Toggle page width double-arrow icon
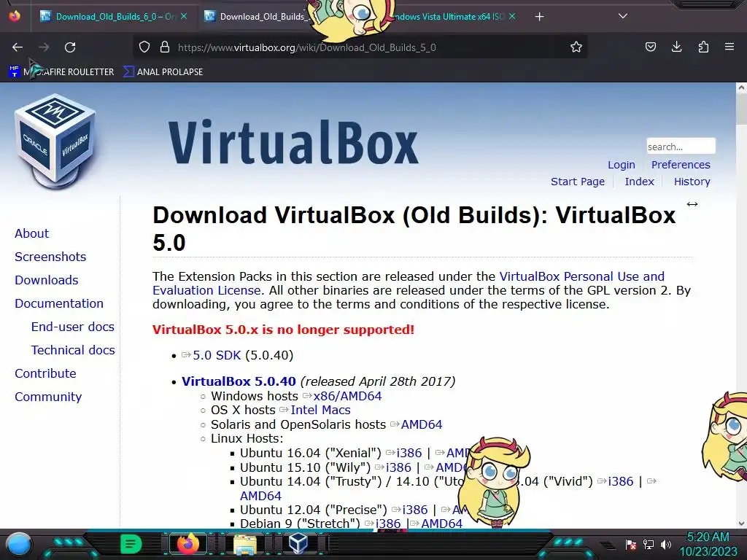 click(692, 204)
